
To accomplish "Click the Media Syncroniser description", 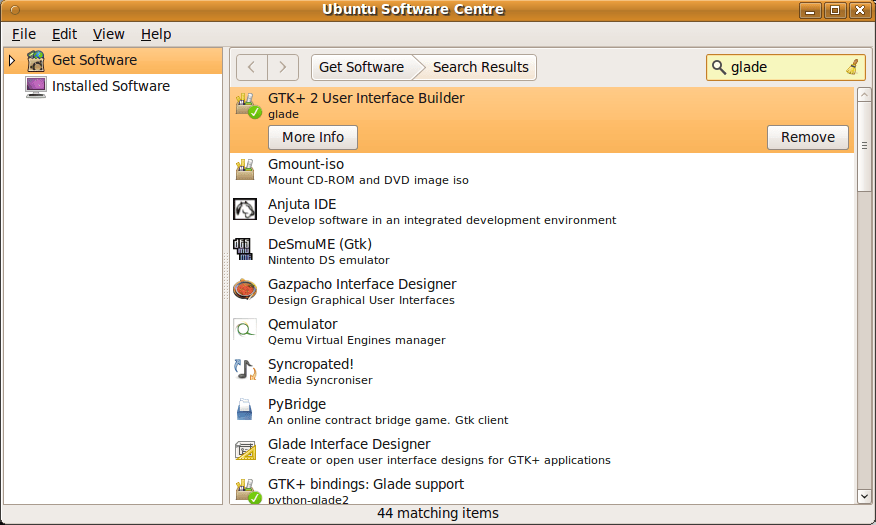I will pyautogui.click(x=320, y=380).
